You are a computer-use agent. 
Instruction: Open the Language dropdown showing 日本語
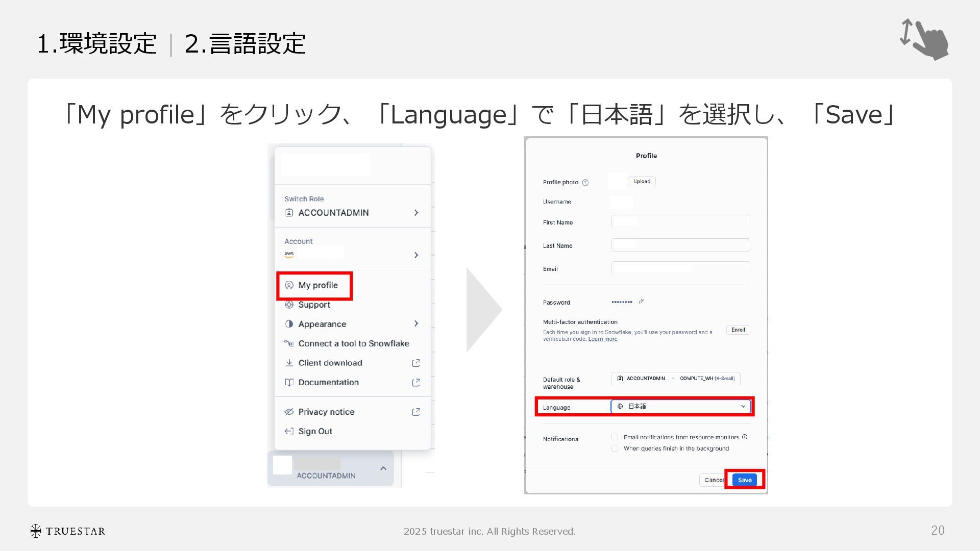point(681,406)
